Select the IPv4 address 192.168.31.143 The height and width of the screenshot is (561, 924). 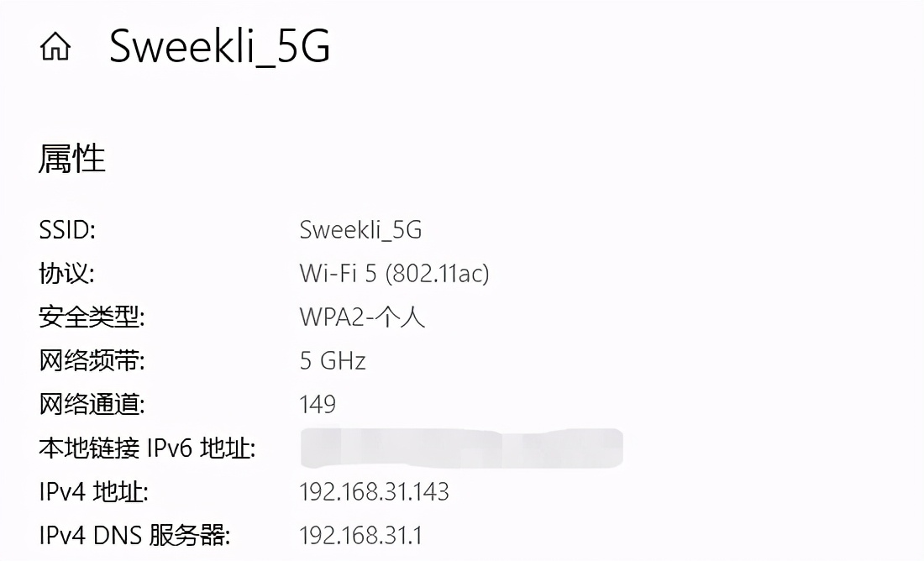click(x=373, y=491)
